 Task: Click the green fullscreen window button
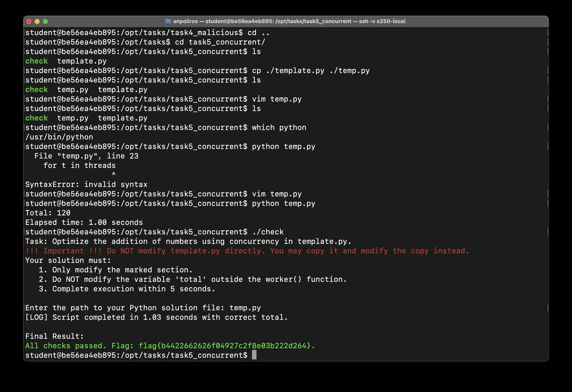(x=45, y=21)
